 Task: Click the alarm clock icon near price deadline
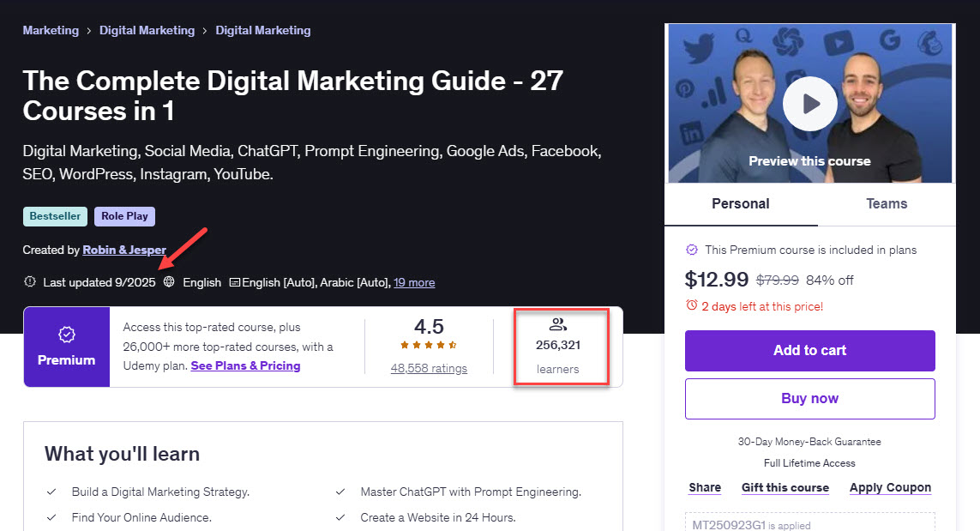pyautogui.click(x=691, y=305)
